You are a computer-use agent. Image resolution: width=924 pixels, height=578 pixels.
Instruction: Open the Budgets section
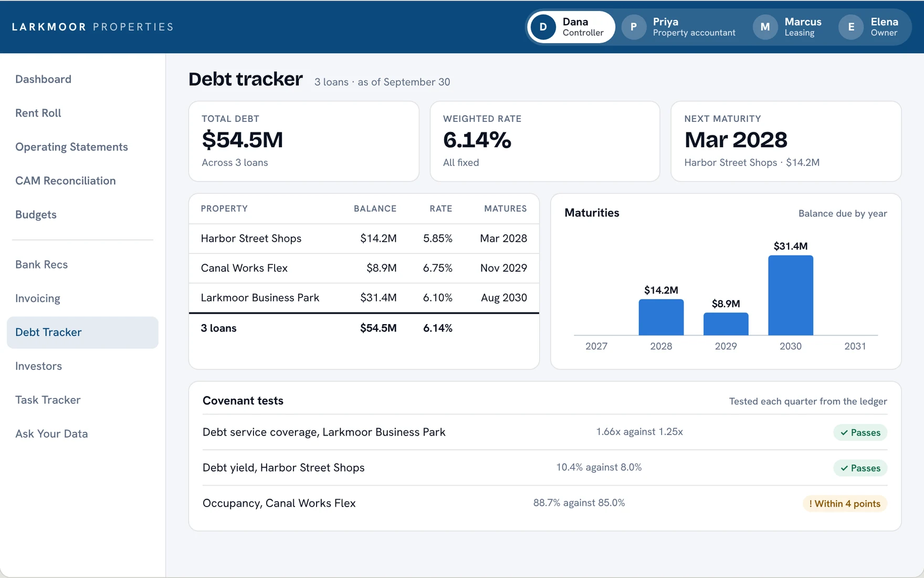[x=82, y=214]
